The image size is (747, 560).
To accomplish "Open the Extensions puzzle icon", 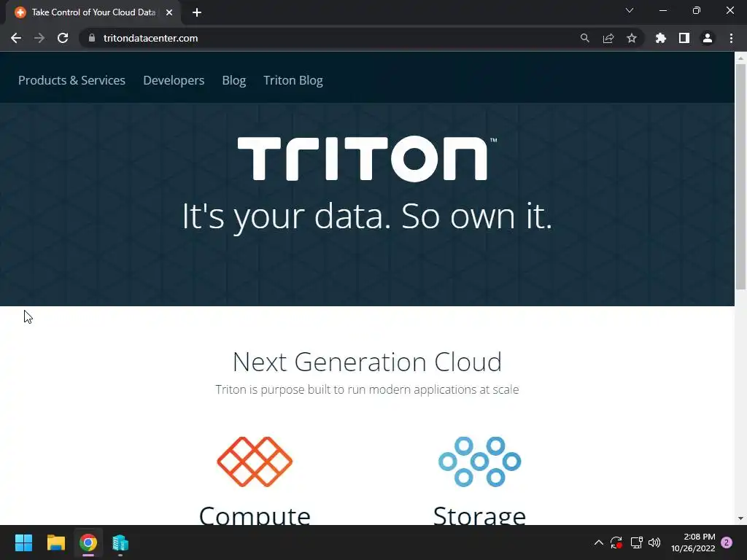I will click(660, 38).
